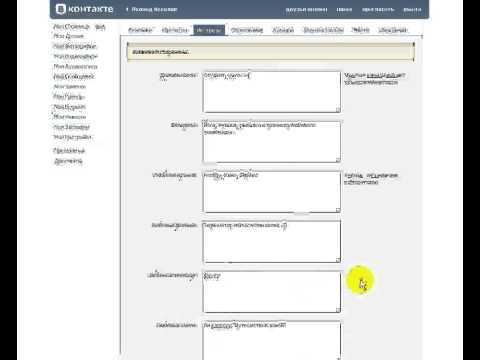Viewport: 480px width, 360px height.
Task: Open the Карьера tab
Action: coord(283,30)
